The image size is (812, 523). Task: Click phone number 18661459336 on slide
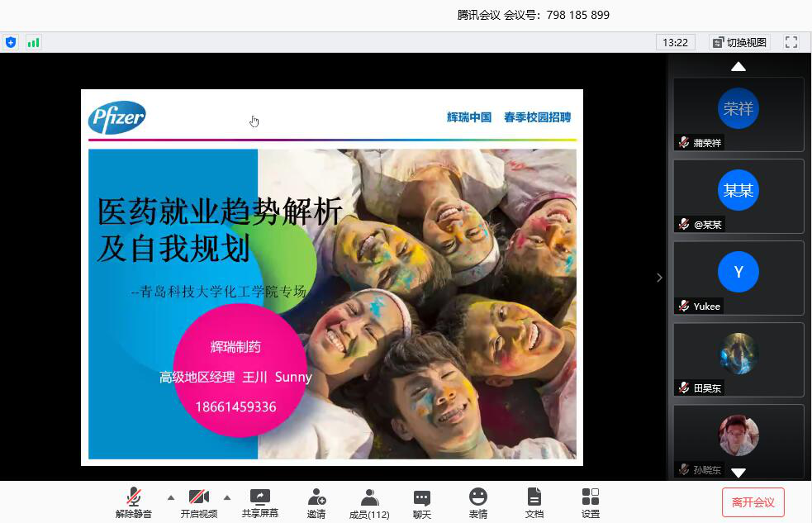coord(235,407)
